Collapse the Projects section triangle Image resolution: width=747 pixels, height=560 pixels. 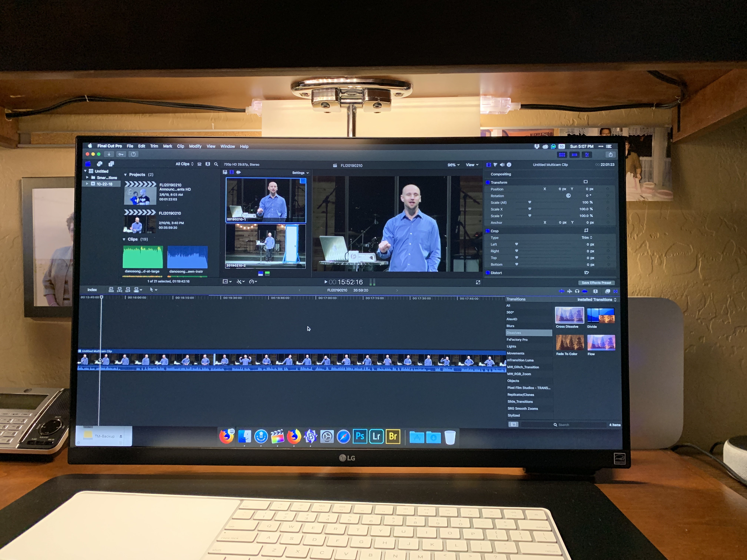point(125,175)
